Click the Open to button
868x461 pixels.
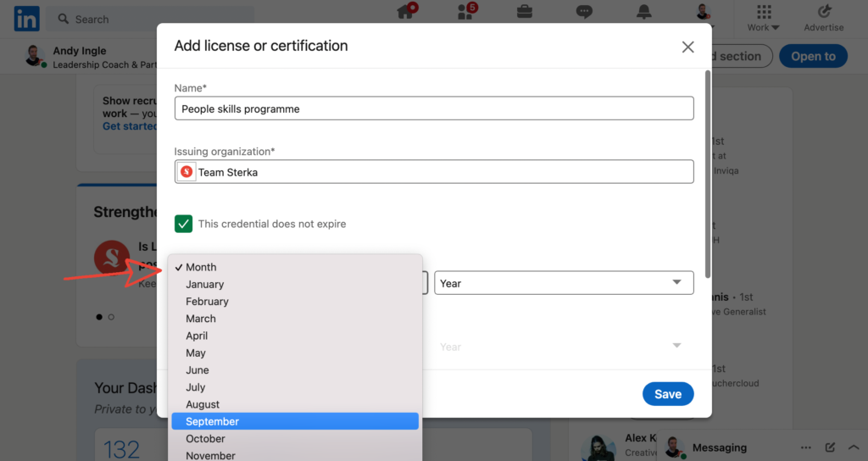813,57
